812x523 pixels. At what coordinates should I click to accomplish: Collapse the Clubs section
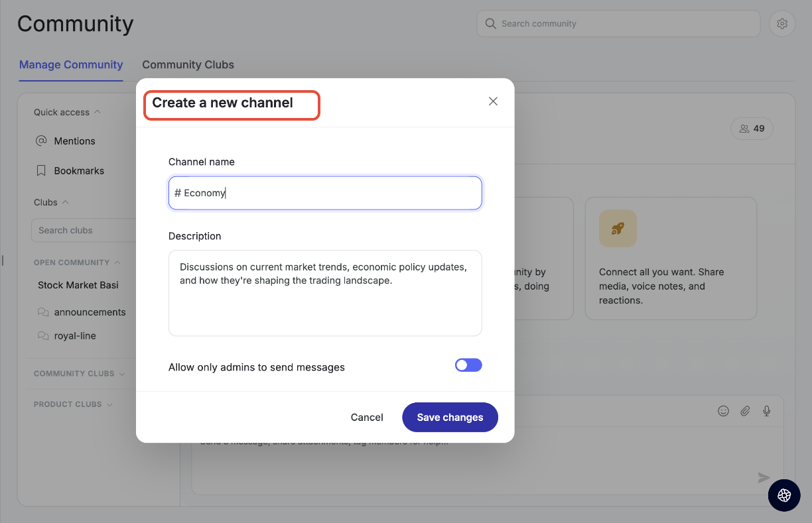65,202
